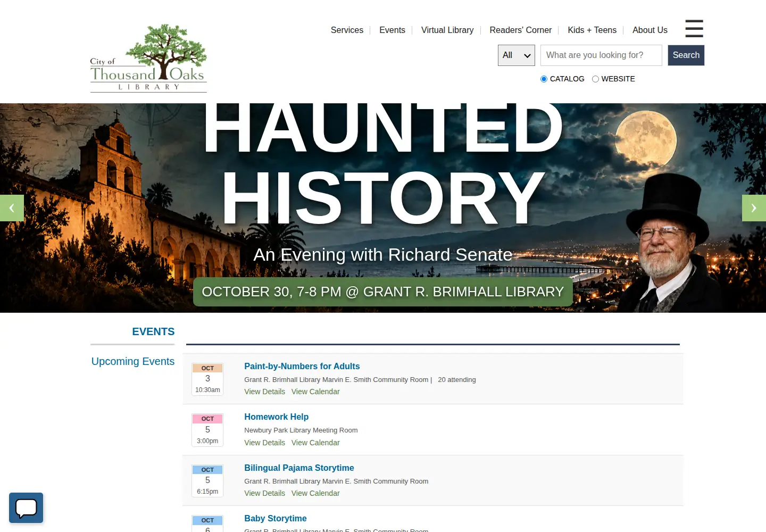Click the Haunted History banner image
This screenshot has height=532, width=766.
[x=383, y=208]
